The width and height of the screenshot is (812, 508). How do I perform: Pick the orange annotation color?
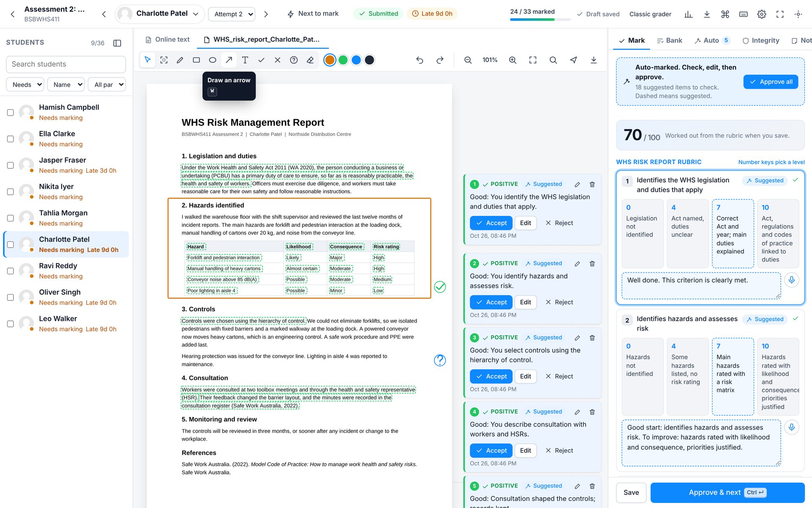coord(330,60)
